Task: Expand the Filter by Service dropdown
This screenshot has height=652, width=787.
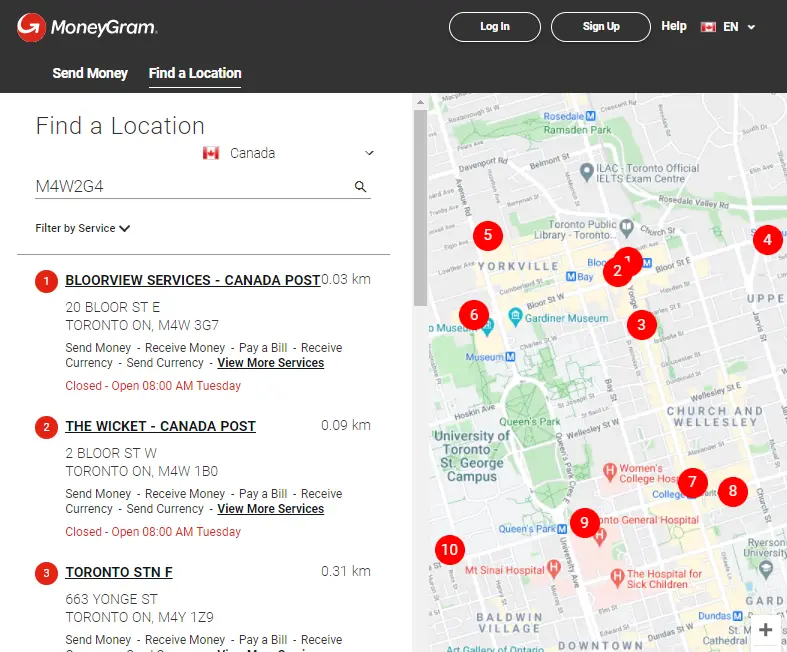Action: tap(83, 228)
